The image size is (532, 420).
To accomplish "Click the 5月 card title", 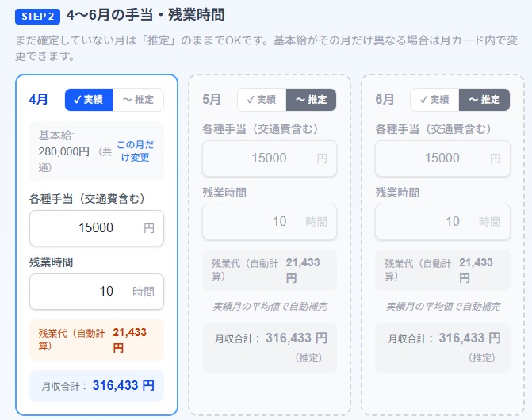I will point(212,100).
